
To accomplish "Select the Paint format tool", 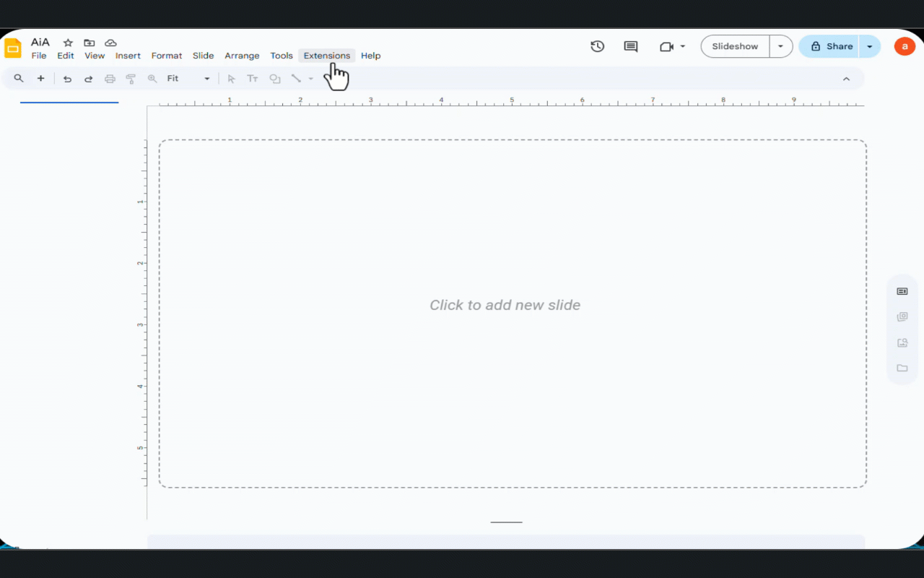I will point(131,78).
